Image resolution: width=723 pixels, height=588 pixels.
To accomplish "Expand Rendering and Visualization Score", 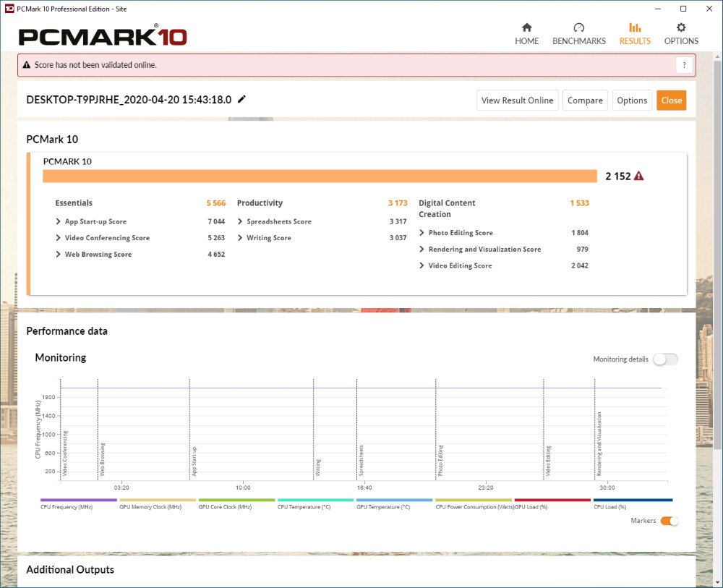I will coord(422,250).
